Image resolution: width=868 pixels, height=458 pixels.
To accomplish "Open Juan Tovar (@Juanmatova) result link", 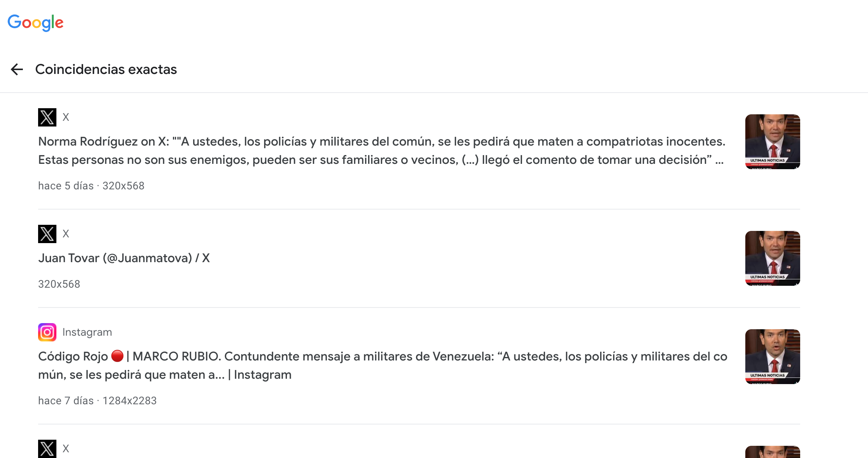I will (124, 258).
